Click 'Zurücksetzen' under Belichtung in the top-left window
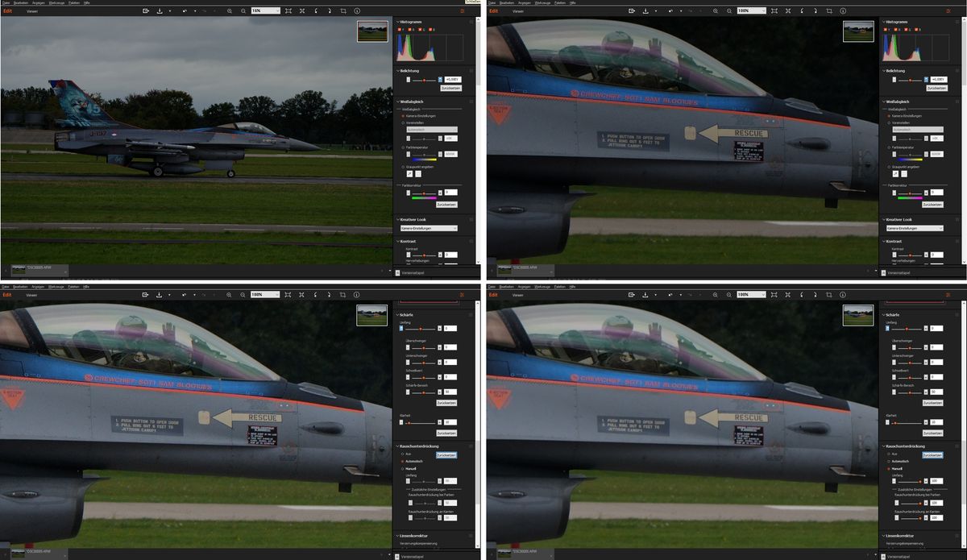967x560 pixels. (450, 88)
